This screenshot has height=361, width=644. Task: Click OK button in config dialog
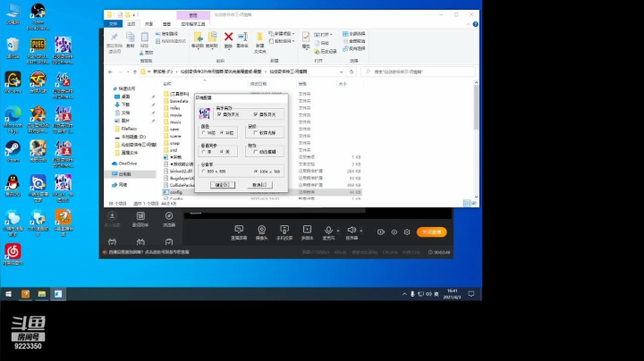point(223,185)
